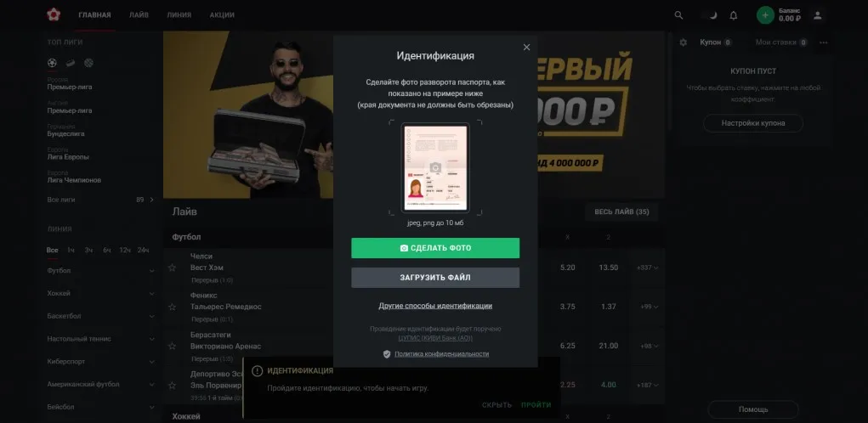The height and width of the screenshot is (423, 868).
Task: Favorite the Феникс match with star
Action: (x=173, y=307)
